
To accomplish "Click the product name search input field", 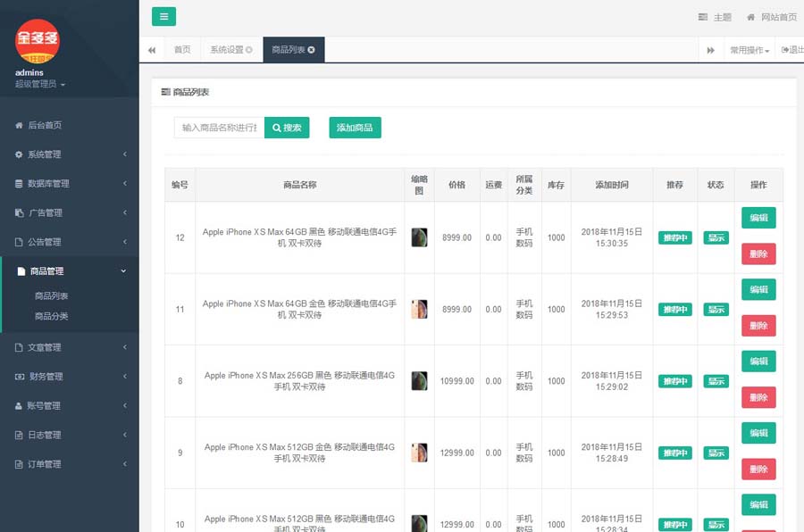I will click(219, 128).
